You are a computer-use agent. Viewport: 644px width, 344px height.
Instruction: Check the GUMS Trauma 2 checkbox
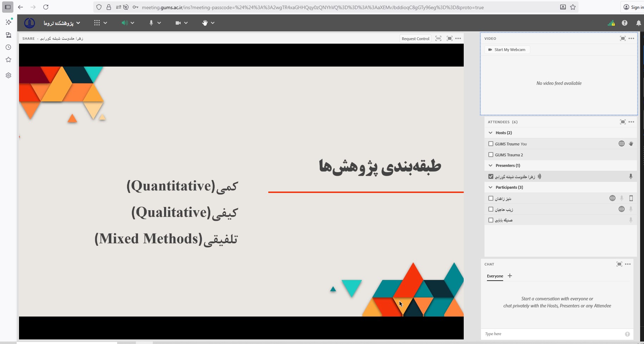click(x=491, y=155)
